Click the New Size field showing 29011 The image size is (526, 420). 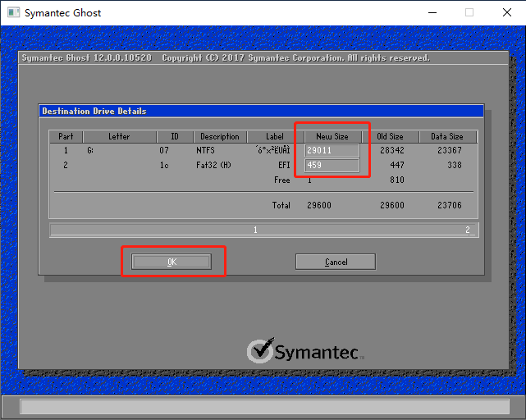coord(332,150)
